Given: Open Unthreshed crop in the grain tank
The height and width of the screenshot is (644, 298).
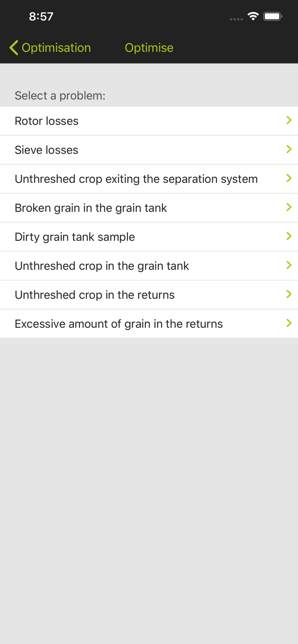Looking at the screenshot, I should coord(102,266).
